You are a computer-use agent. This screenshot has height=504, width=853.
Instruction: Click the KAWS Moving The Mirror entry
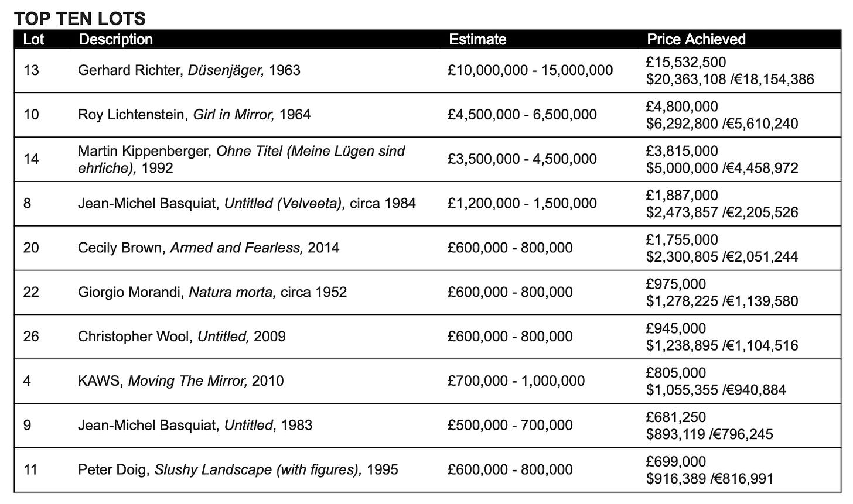tap(180, 381)
